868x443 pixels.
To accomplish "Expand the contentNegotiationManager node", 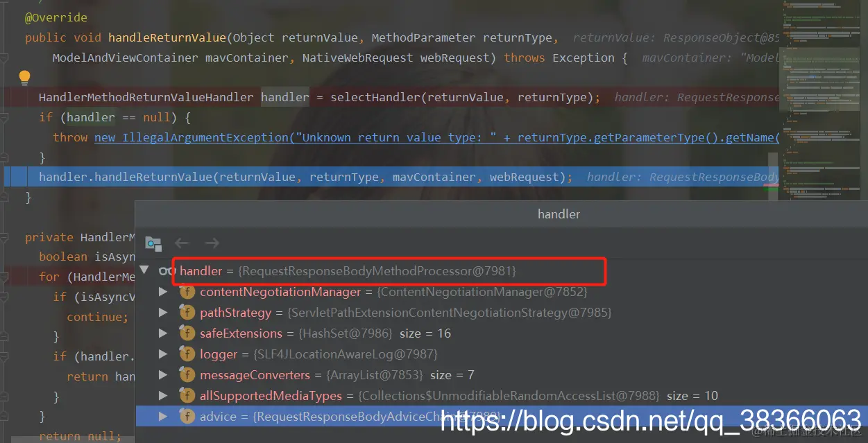I will pyautogui.click(x=163, y=292).
